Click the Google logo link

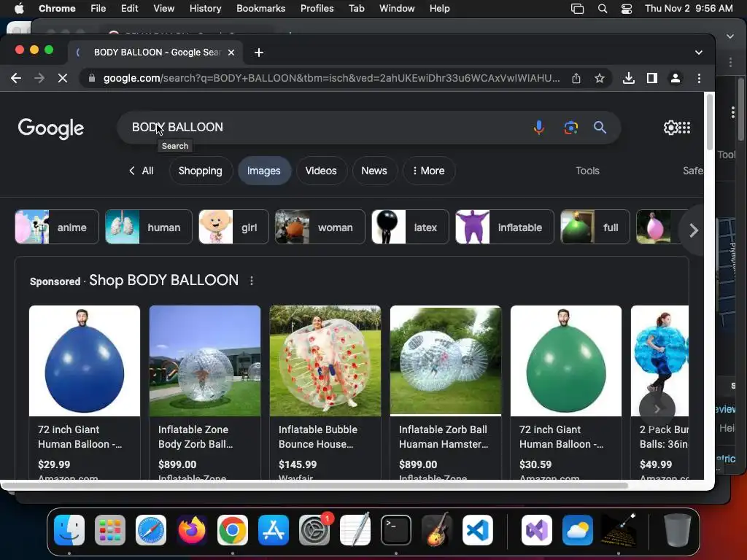[51, 128]
